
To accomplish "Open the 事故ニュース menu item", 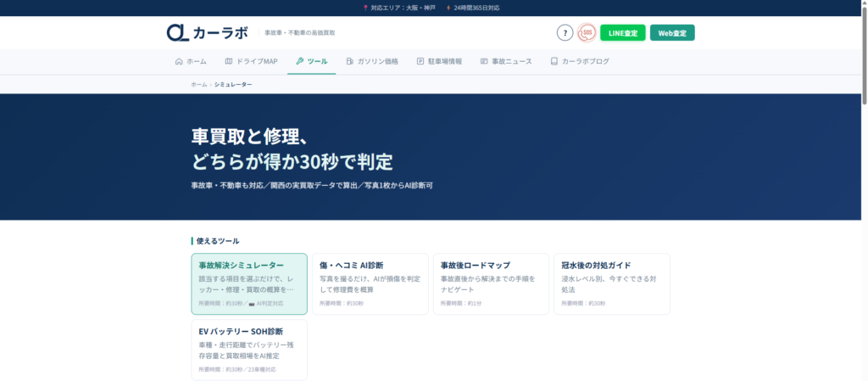I will pos(506,61).
